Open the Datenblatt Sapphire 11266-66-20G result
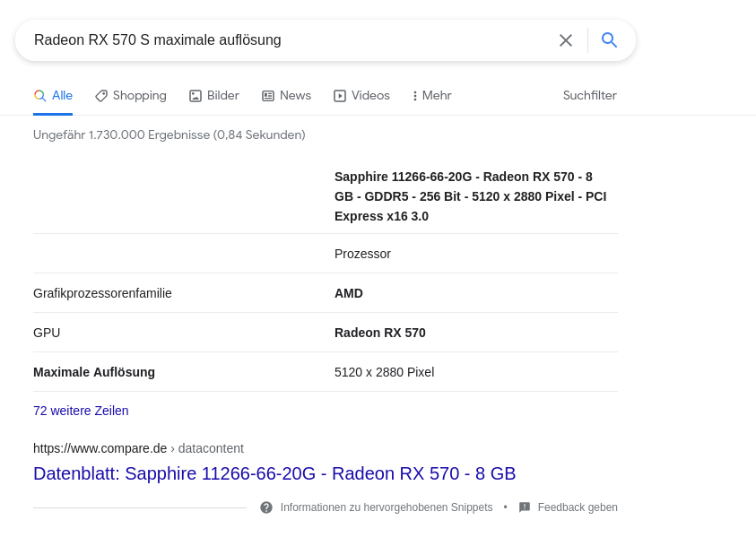 (274, 473)
